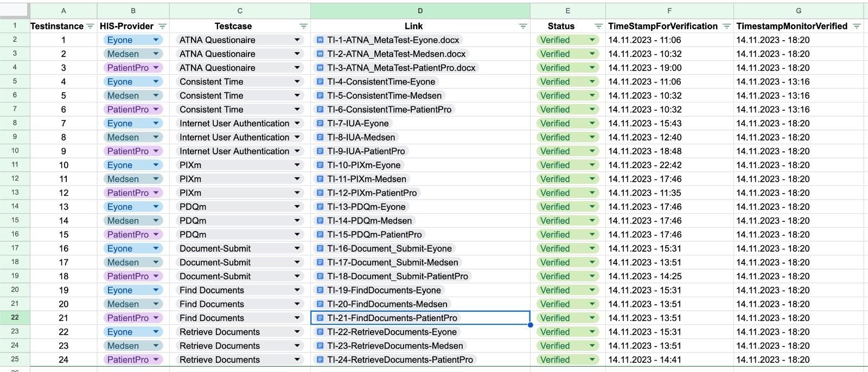Open filter for Testinstance column
The image size is (868, 372).
90,26
